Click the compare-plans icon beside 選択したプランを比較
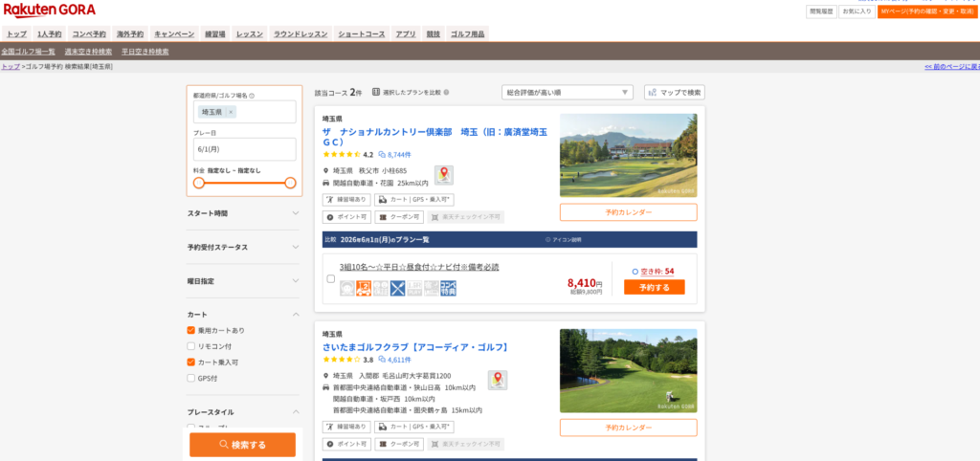The image size is (980, 461). [376, 92]
